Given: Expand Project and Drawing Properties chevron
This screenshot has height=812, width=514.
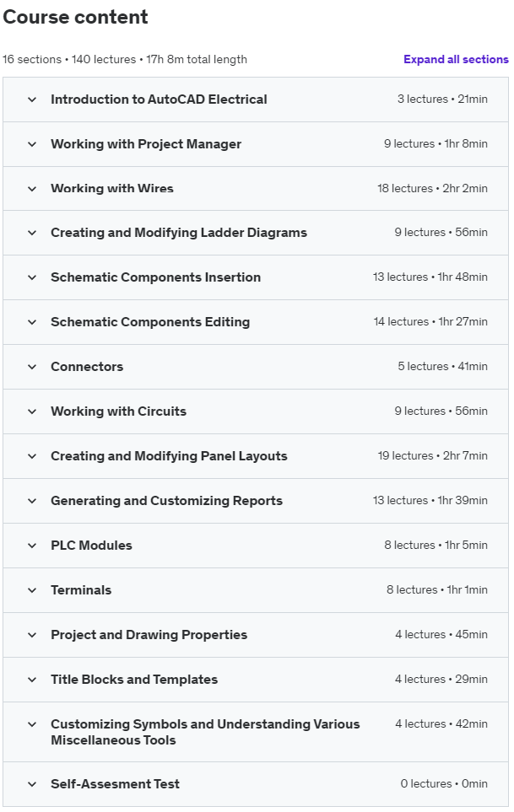Looking at the screenshot, I should 32,635.
